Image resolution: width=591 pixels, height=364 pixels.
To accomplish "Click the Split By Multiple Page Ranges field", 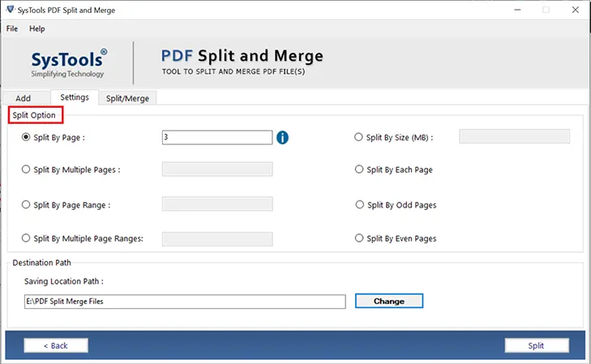I will click(217, 239).
